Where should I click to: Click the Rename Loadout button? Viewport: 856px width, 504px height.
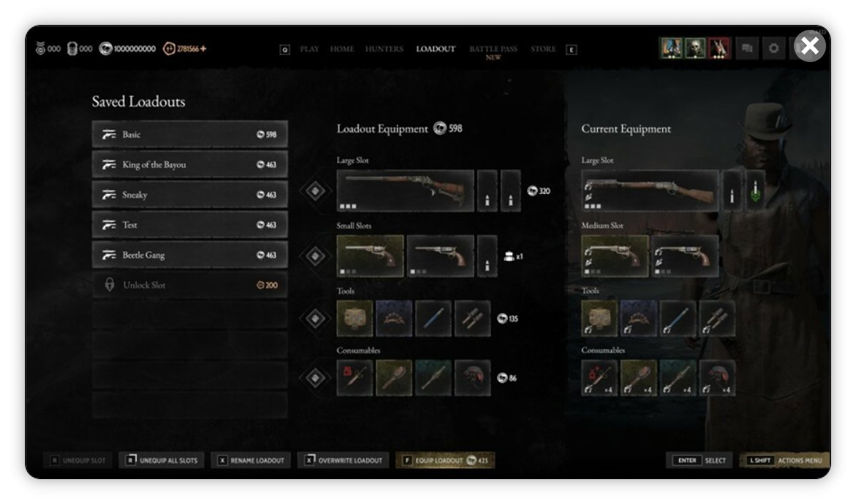[251, 461]
